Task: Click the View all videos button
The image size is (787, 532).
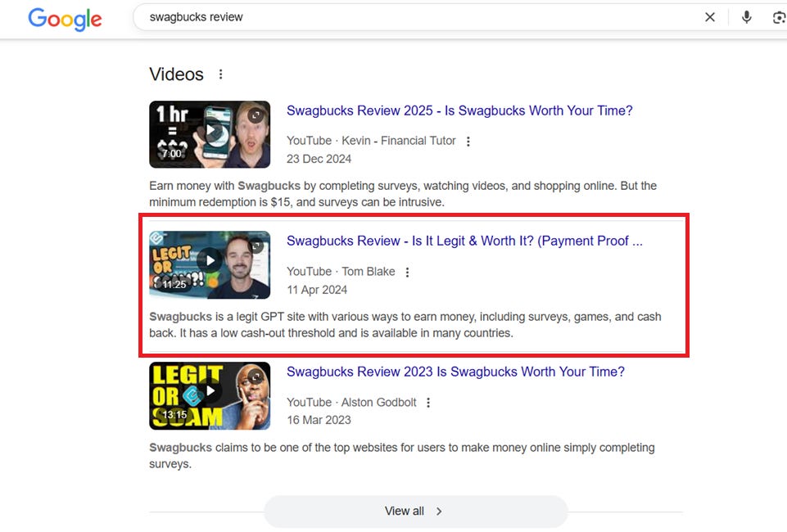Action: (415, 511)
